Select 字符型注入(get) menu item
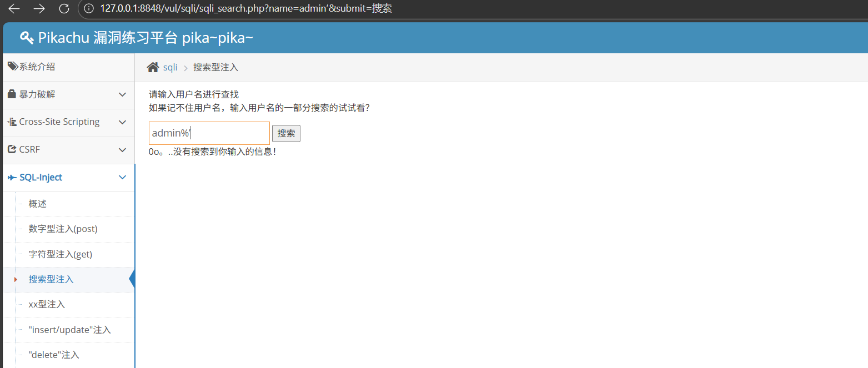This screenshot has height=368, width=868. pyautogui.click(x=60, y=254)
